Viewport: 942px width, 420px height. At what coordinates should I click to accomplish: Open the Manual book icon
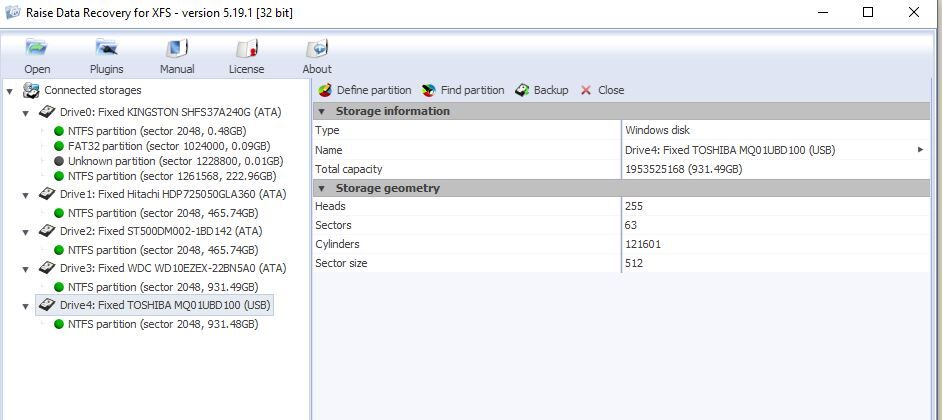point(177,48)
